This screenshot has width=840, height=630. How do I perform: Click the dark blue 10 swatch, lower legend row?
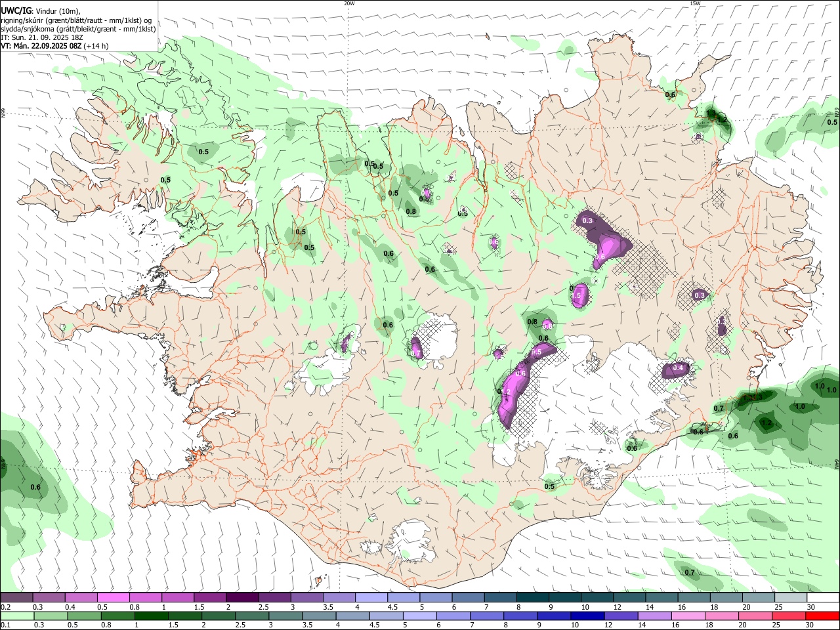(x=587, y=616)
